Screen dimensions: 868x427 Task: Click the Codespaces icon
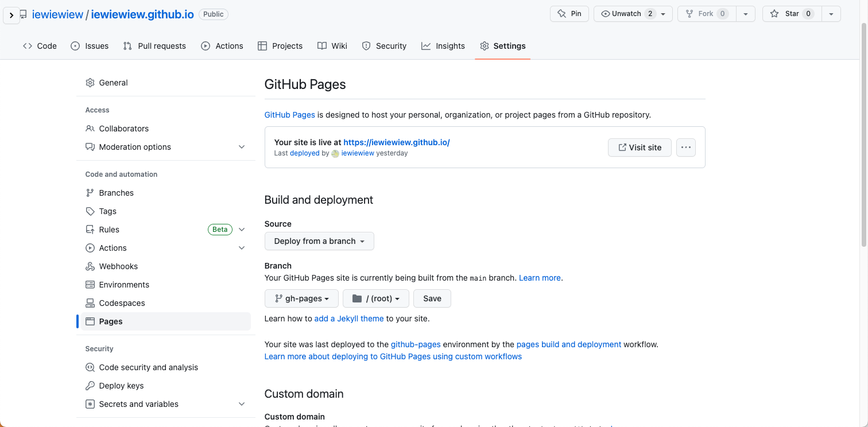pyautogui.click(x=90, y=303)
